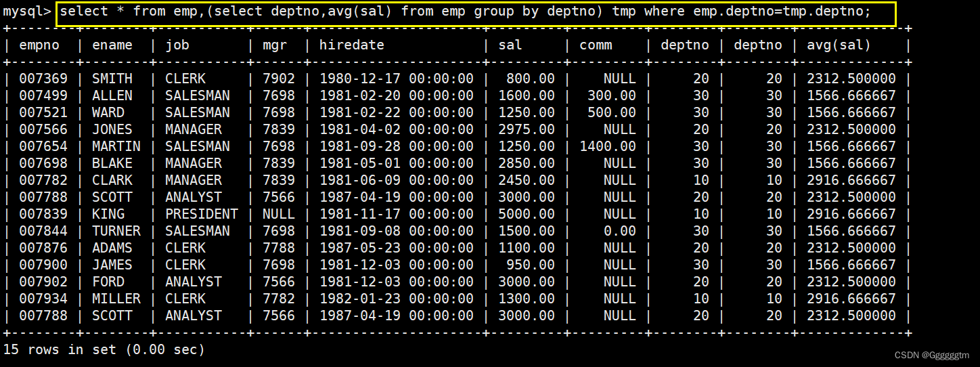Click salary value 2975.00

527,129
